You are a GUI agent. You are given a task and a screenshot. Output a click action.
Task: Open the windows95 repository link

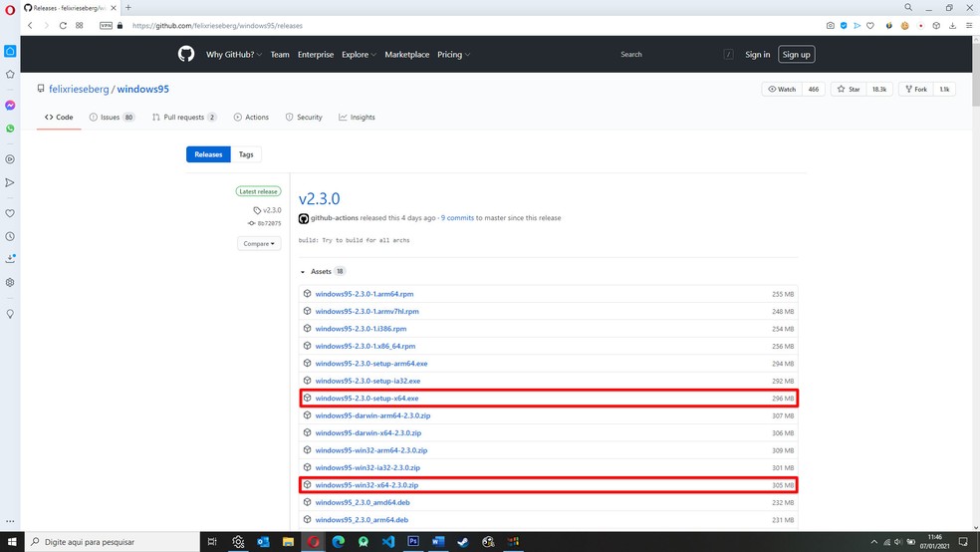coord(143,89)
